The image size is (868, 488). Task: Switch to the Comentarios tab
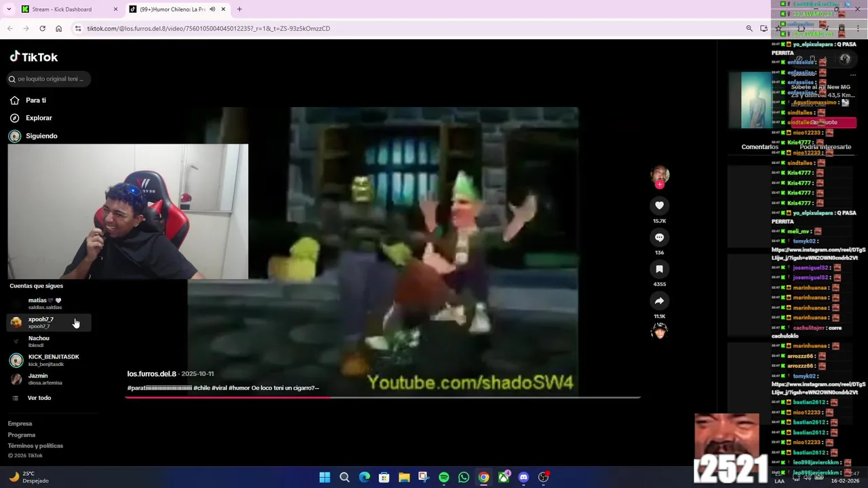759,147
